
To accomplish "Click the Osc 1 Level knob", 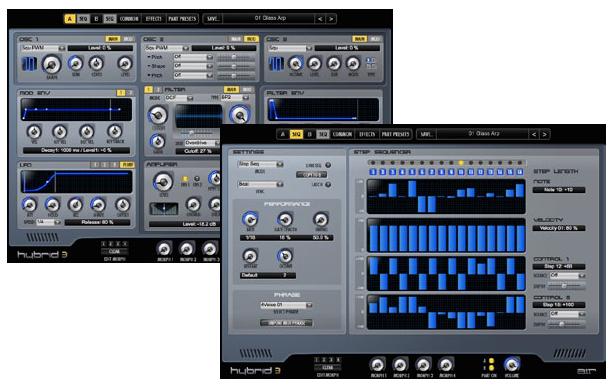I will coord(125,63).
